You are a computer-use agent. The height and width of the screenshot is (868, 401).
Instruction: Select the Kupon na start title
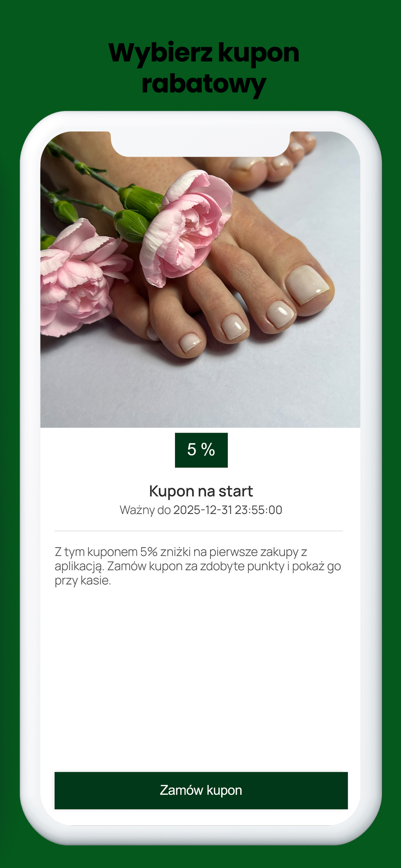point(201,491)
